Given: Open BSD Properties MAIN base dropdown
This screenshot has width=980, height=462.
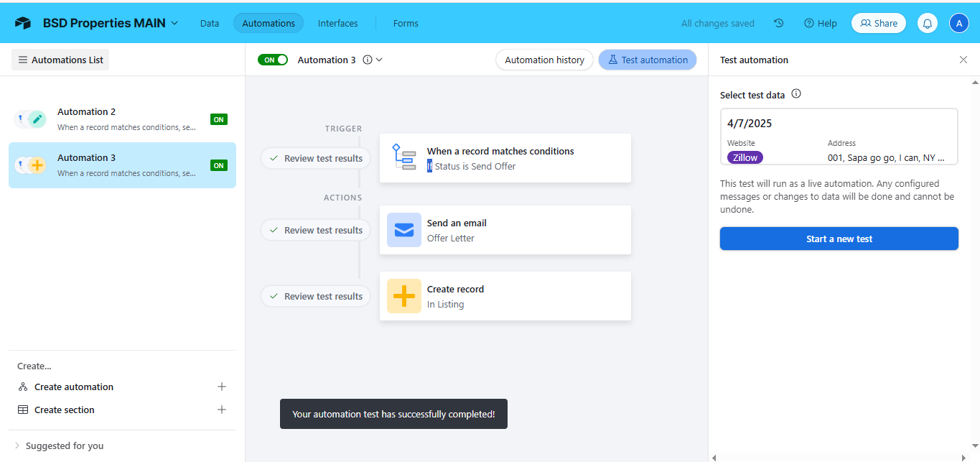Looking at the screenshot, I should 111,23.
